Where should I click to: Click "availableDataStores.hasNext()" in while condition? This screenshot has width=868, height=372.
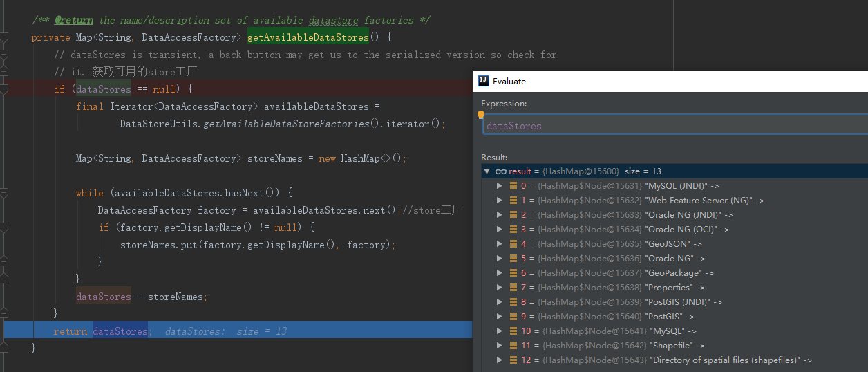click(197, 193)
